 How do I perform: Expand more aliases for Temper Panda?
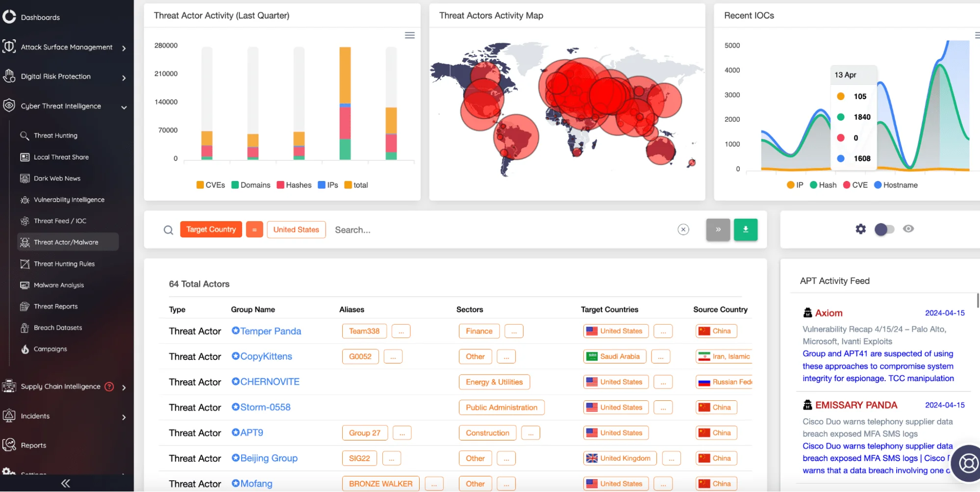pos(401,331)
